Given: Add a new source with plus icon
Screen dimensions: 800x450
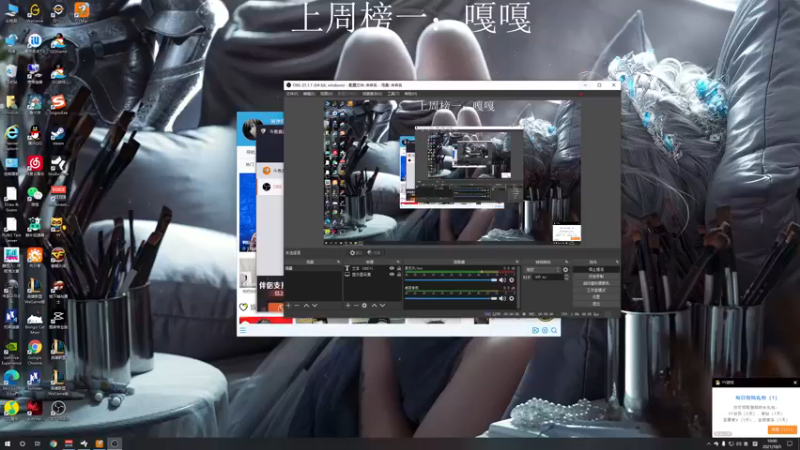Looking at the screenshot, I should [348, 306].
